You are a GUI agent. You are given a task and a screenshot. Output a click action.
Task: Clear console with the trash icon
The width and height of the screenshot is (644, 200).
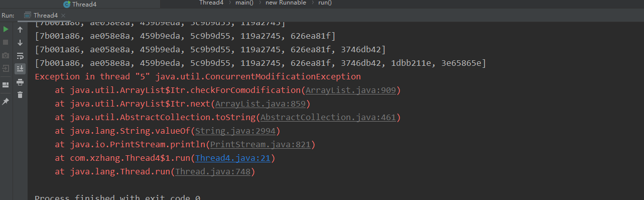(x=20, y=94)
